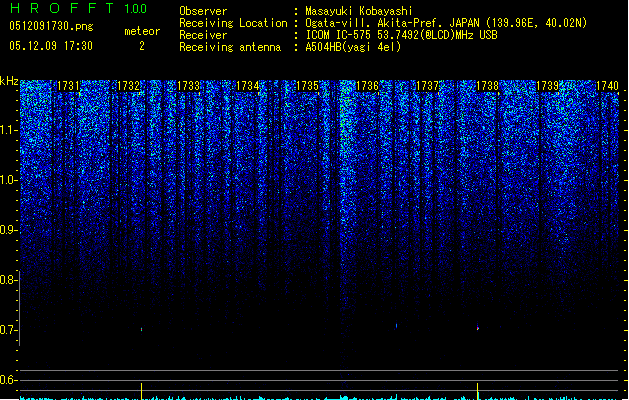Click the Receiver label

point(203,35)
